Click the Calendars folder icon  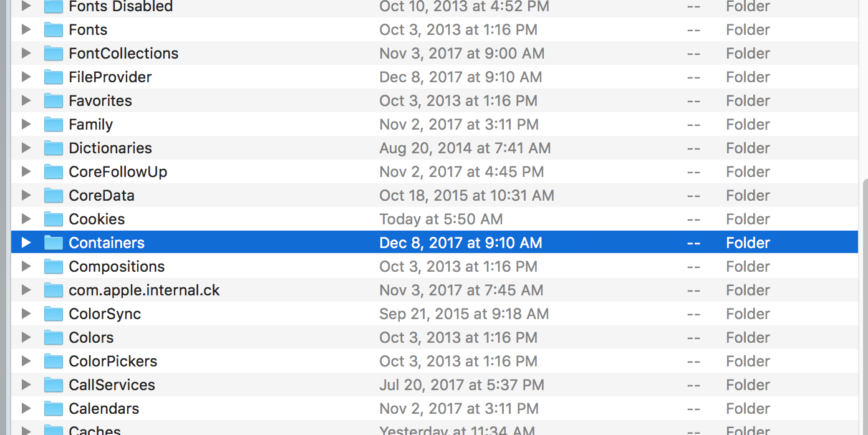(54, 408)
